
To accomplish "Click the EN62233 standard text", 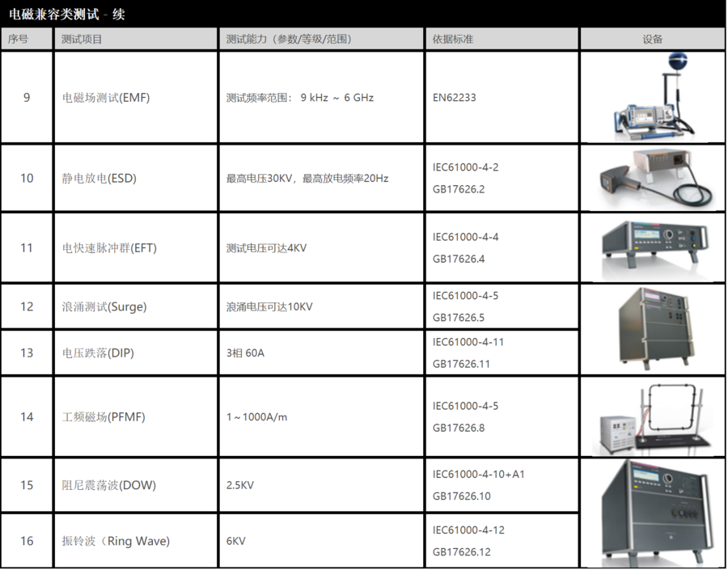I will (x=455, y=98).
